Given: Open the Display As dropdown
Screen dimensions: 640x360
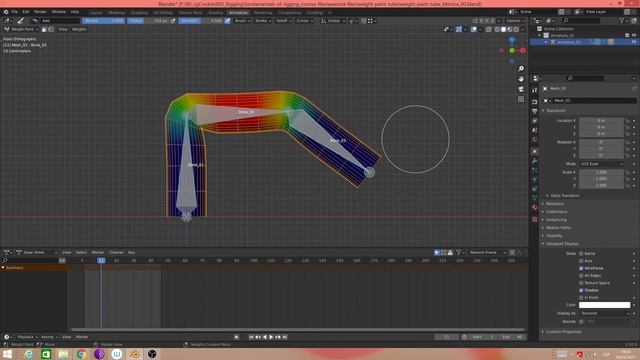Looking at the screenshot, I should [604, 313].
